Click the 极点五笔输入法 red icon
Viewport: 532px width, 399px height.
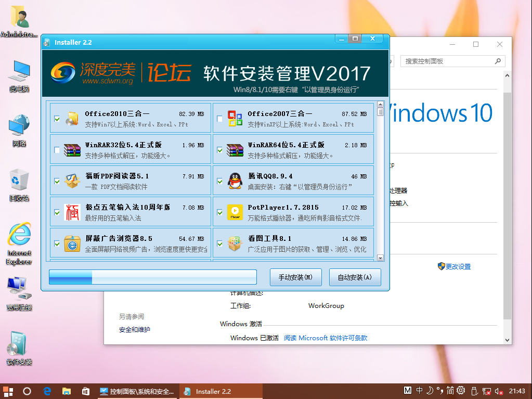72,212
